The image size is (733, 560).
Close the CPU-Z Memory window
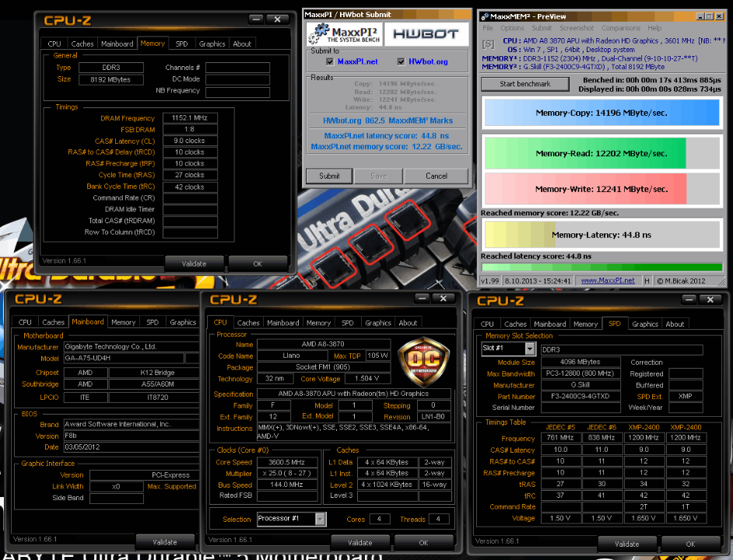(277, 19)
